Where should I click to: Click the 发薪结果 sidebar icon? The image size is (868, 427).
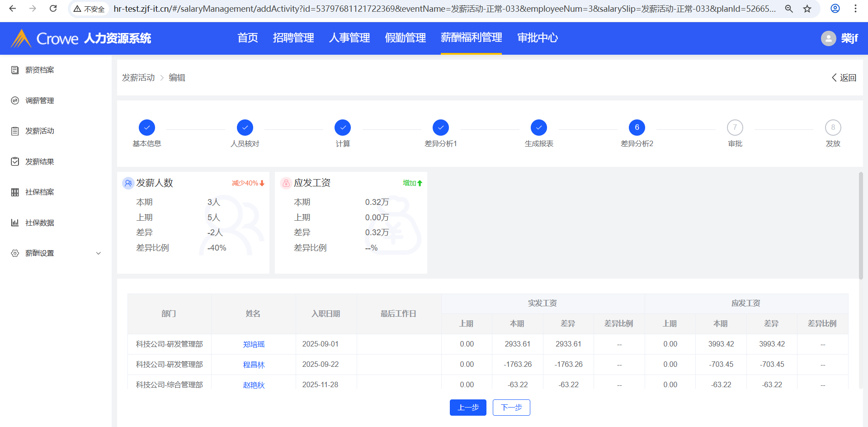15,161
